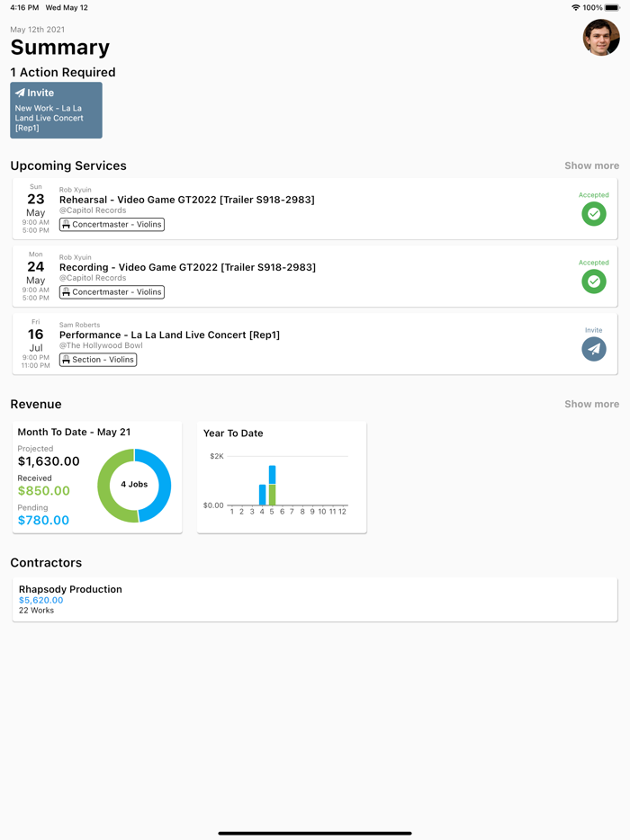Tap Accepted checkmark for Recording service

click(593, 281)
